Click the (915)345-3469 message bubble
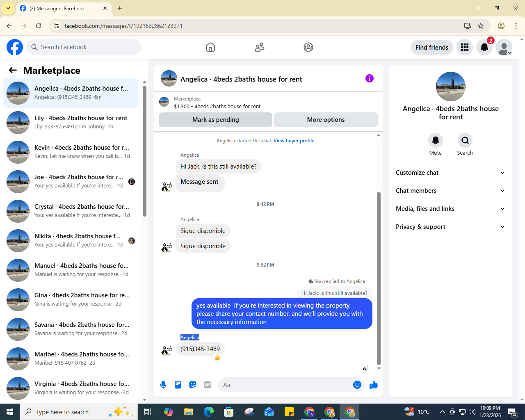 click(x=200, y=349)
